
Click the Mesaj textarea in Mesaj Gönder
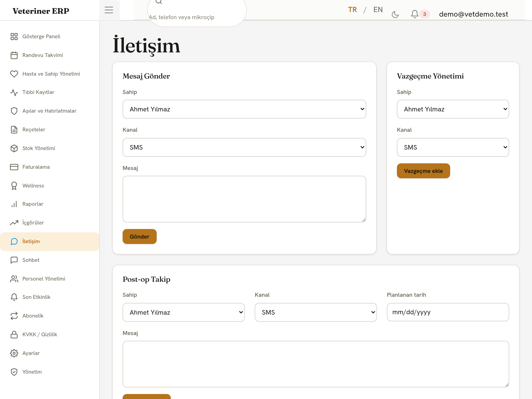[x=244, y=199]
